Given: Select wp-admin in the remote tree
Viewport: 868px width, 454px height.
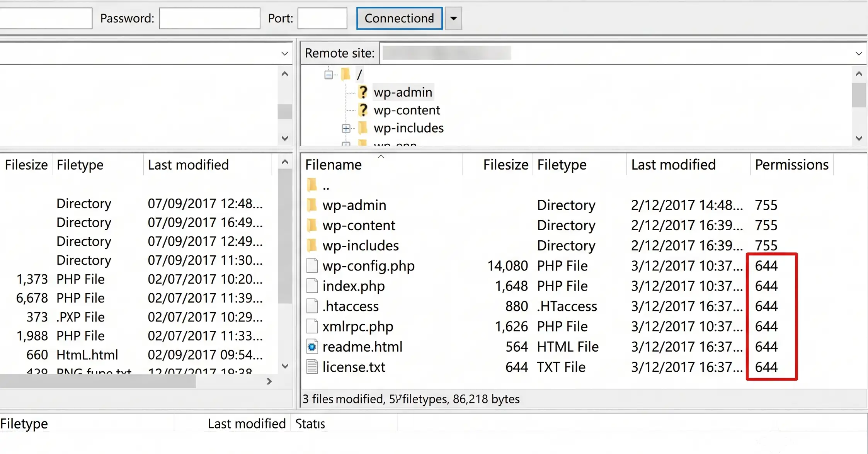Looking at the screenshot, I should [403, 92].
